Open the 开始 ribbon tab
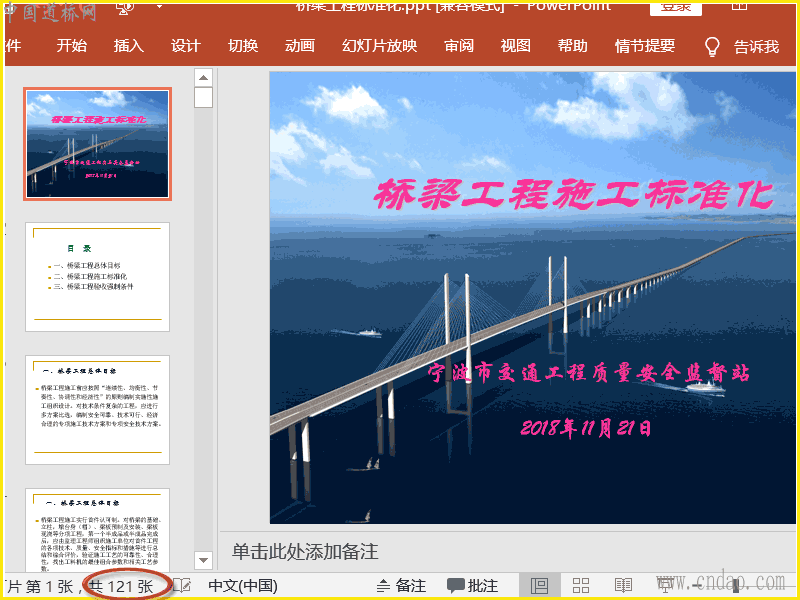This screenshot has width=800, height=600. (71, 46)
